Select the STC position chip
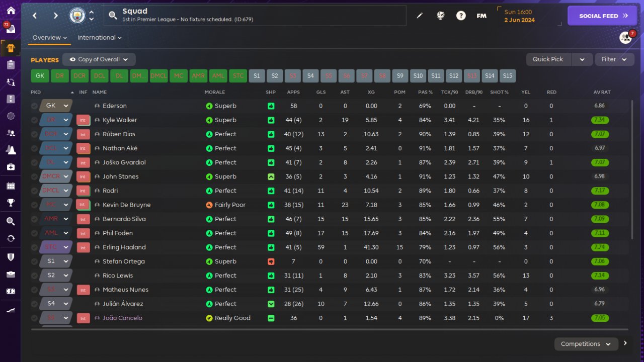The height and width of the screenshot is (362, 644). (238, 76)
